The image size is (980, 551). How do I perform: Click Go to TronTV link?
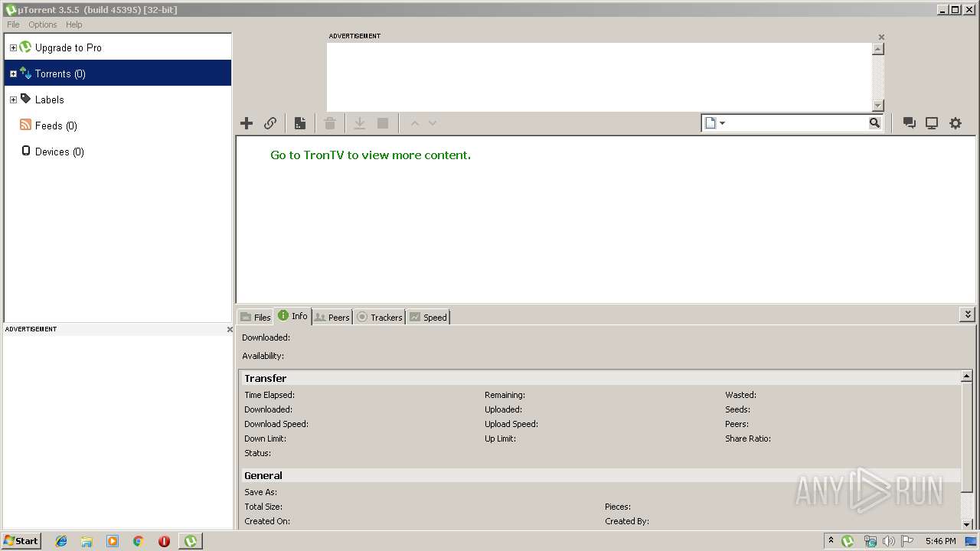(371, 155)
